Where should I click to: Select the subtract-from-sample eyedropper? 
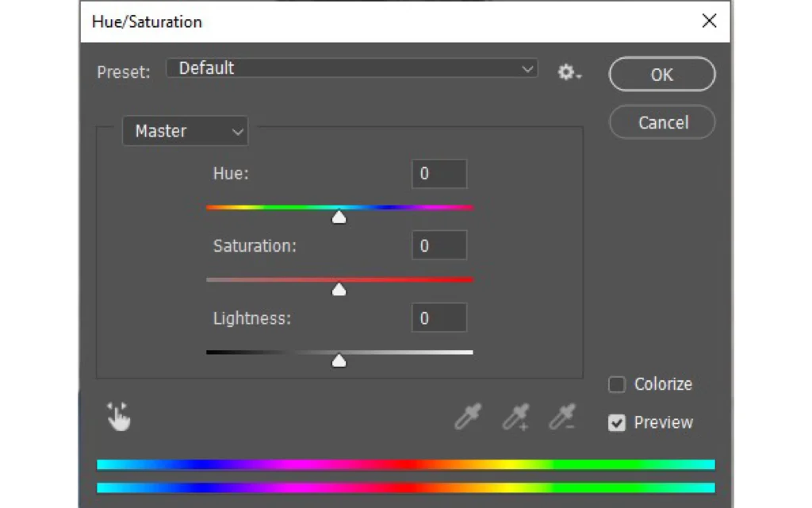point(563,416)
